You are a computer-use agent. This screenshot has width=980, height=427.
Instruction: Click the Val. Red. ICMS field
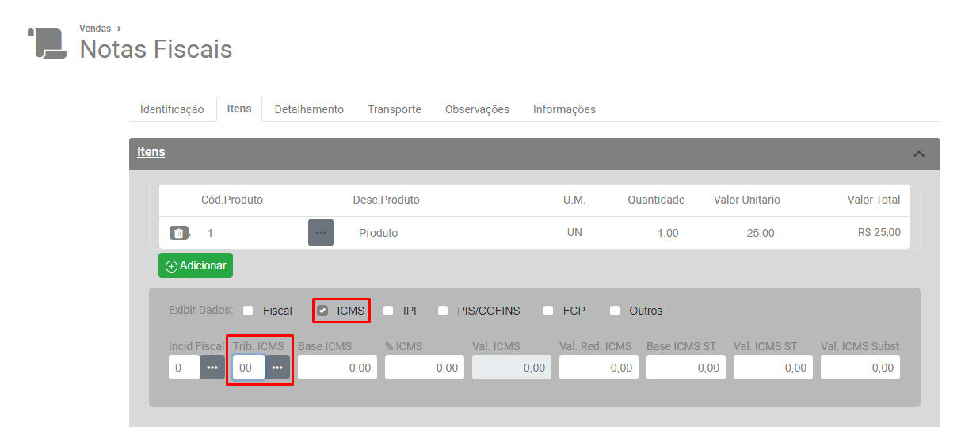[x=599, y=368]
